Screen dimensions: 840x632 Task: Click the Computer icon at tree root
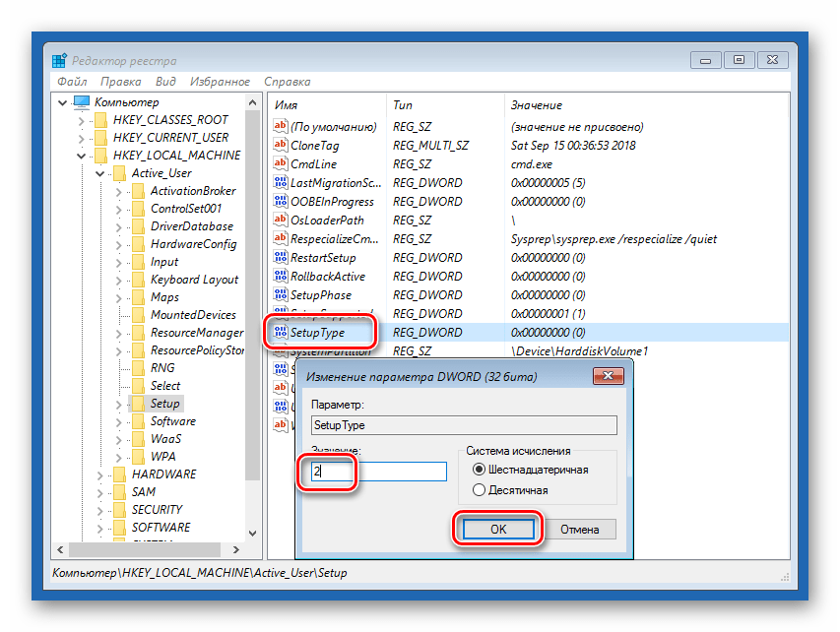(81, 102)
